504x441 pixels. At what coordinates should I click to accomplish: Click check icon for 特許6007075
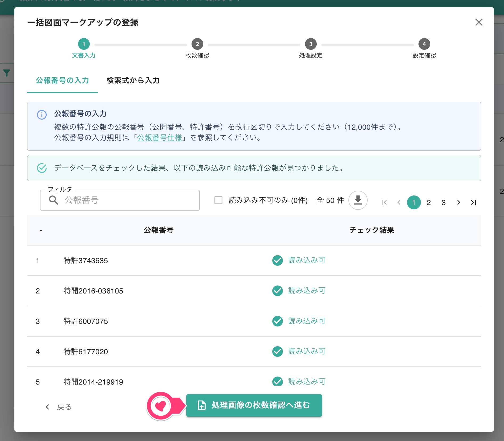point(277,321)
